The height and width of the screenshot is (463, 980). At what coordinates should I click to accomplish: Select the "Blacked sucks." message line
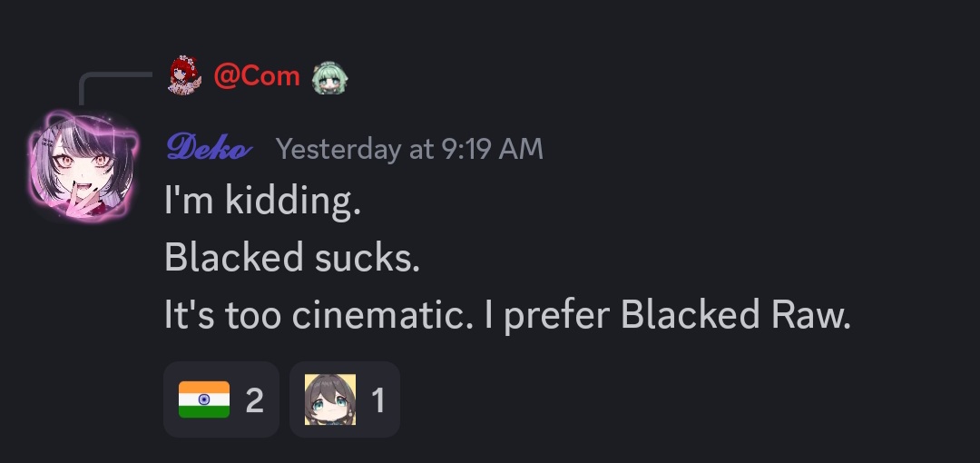[x=292, y=257]
